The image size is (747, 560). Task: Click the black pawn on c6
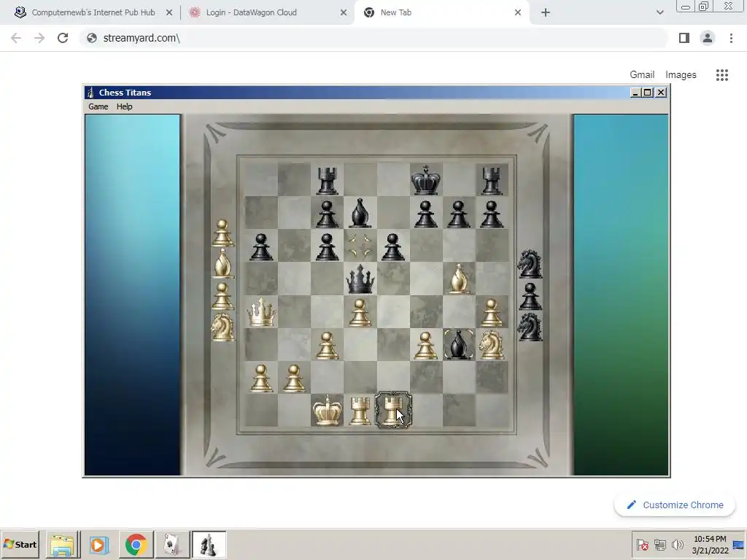pyautogui.click(x=327, y=246)
